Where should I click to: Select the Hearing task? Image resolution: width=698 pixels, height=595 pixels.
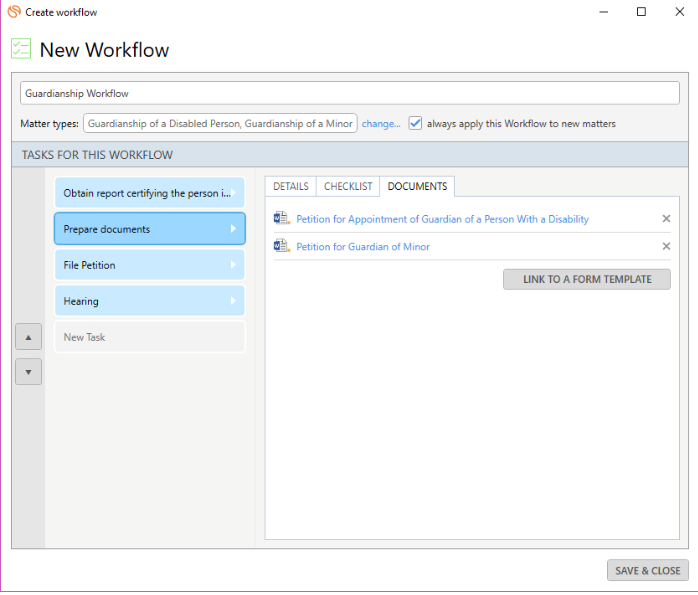[150, 301]
